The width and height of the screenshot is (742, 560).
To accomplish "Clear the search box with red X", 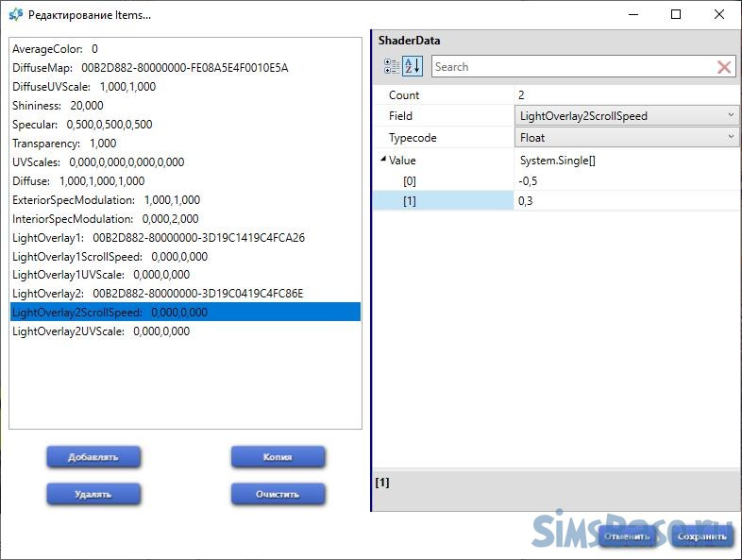I will point(724,67).
